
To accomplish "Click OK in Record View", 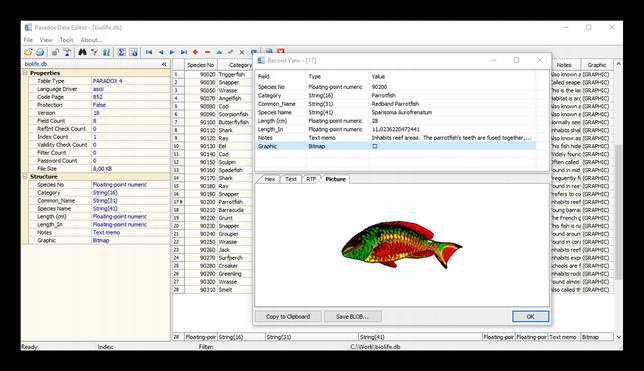I will point(530,316).
